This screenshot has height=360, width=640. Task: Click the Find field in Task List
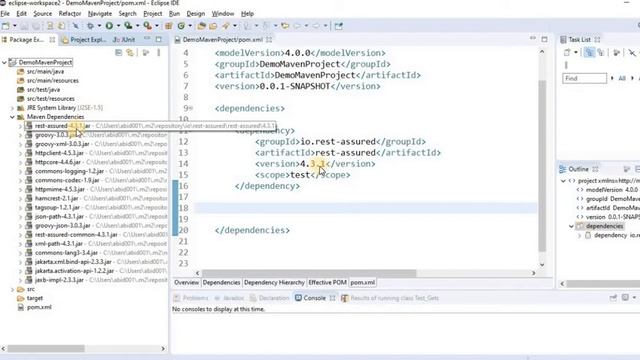pos(584,78)
